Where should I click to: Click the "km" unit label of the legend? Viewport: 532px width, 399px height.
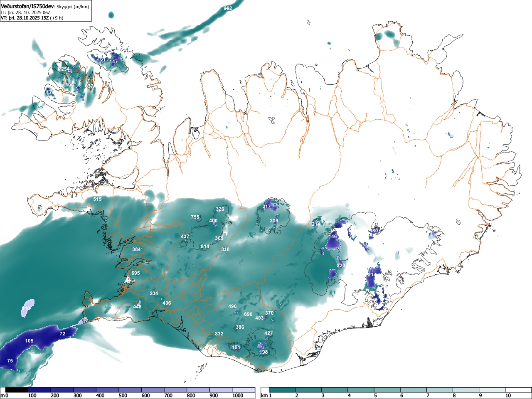tap(264, 396)
